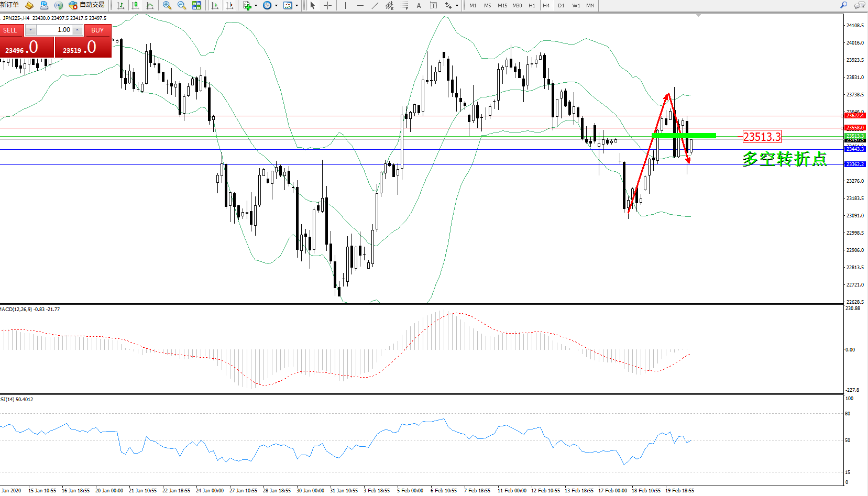This screenshot has height=496, width=868.
Task: Open the search magnifier at top right
Action: (x=843, y=5)
